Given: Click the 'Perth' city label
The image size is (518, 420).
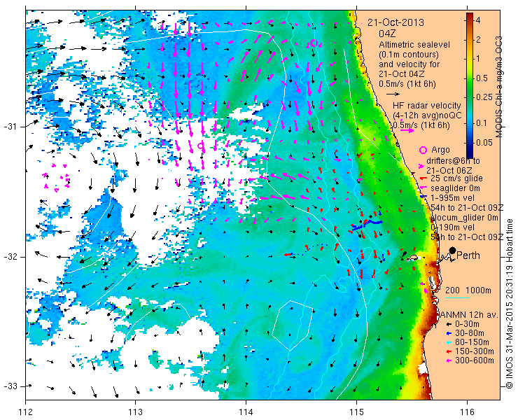Looking at the screenshot, I should [x=468, y=255].
